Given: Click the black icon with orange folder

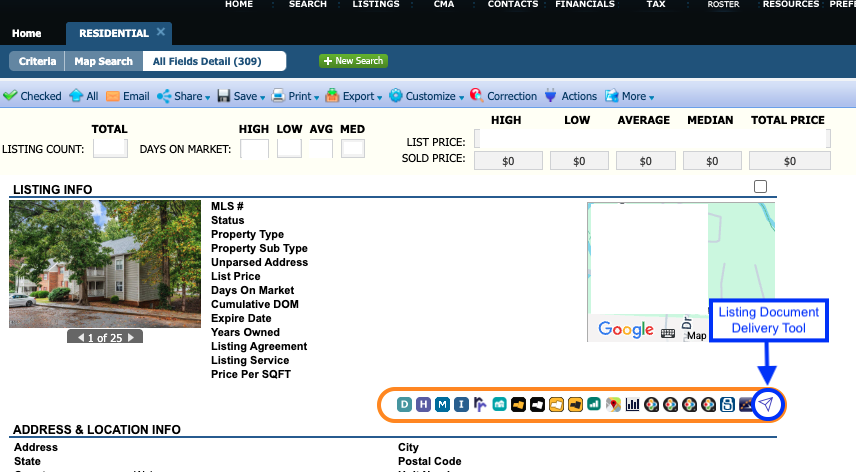Looking at the screenshot, I should click(518, 404).
